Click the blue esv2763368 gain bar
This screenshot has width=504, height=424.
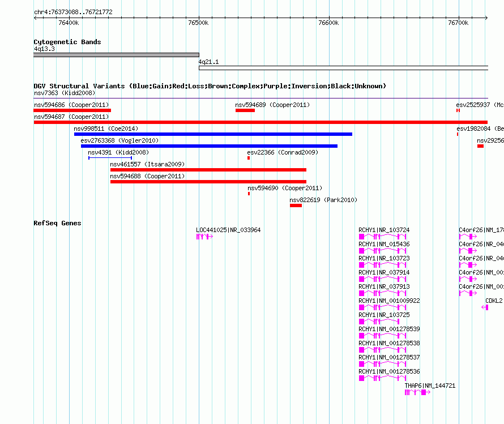pos(210,146)
